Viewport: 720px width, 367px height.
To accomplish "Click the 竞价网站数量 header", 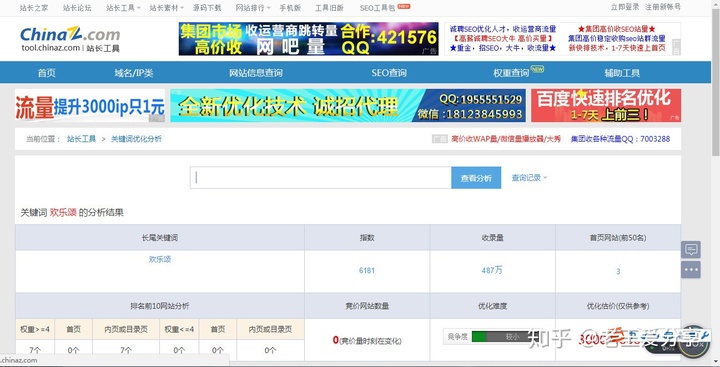I will point(367,306).
